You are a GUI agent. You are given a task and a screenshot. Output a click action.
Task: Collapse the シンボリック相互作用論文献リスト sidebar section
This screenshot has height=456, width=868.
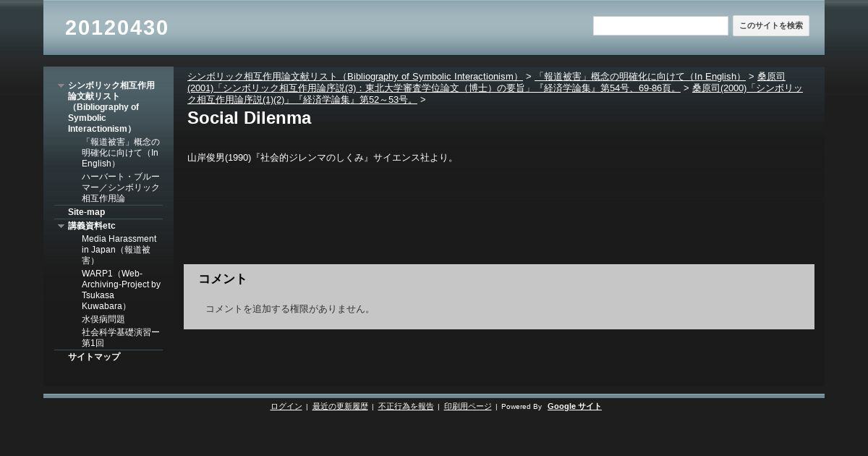coord(61,85)
